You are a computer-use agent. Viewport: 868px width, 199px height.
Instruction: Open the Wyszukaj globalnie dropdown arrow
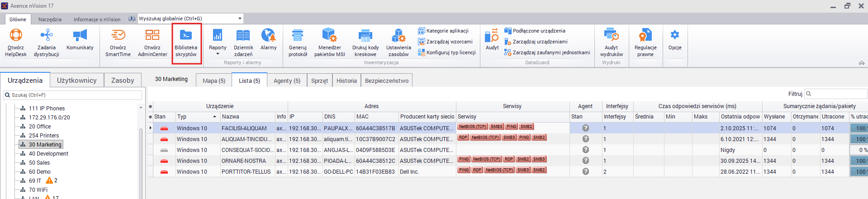(240, 19)
